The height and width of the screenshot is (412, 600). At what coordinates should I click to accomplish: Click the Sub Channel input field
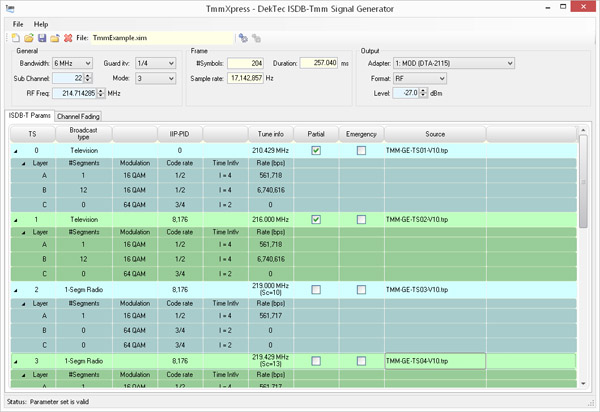coord(68,78)
